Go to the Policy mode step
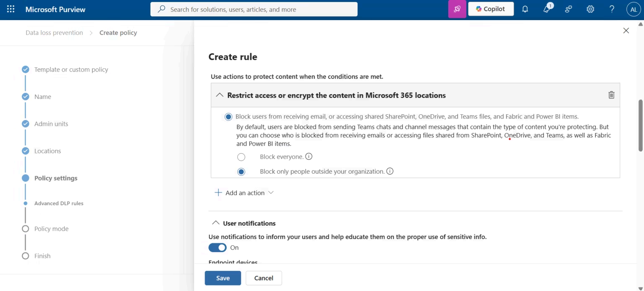This screenshot has width=644, height=291. click(51, 229)
